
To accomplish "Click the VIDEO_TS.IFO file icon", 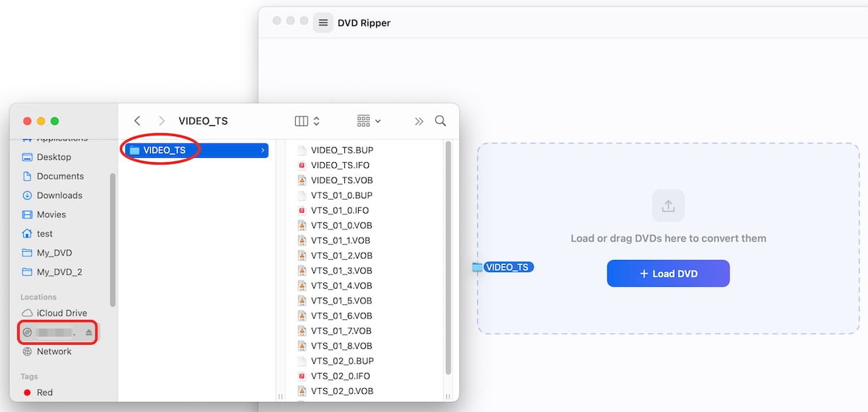I will click(302, 165).
